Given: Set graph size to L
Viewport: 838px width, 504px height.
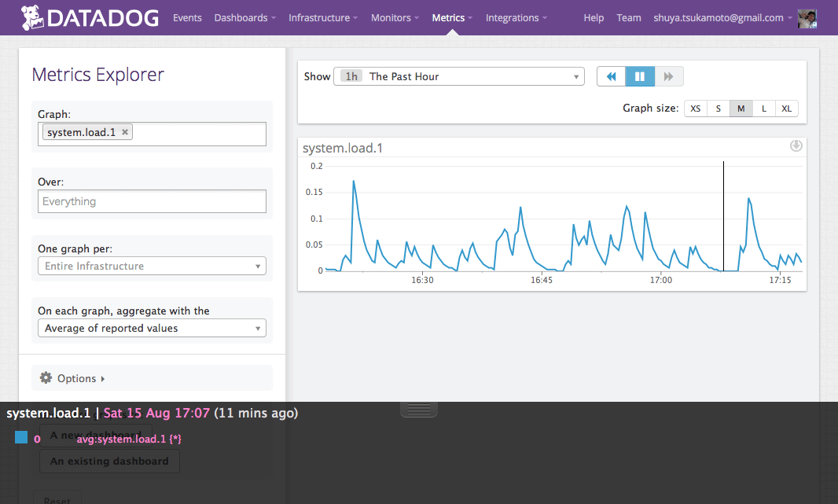Looking at the screenshot, I should (x=763, y=109).
